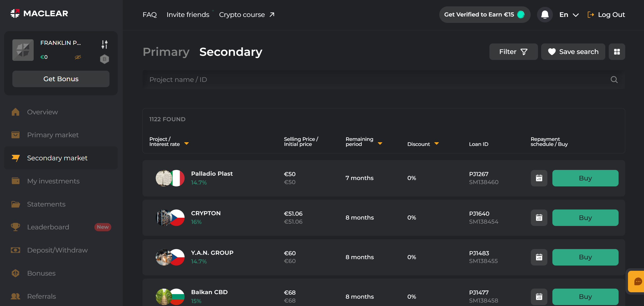
Task: Buy the Y.A.N. GROUP loan
Action: (x=585, y=257)
